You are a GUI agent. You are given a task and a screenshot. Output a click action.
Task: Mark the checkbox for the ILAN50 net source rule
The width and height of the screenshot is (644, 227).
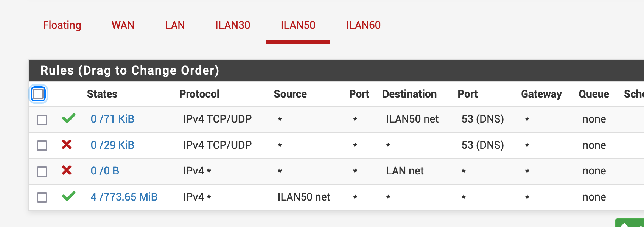[42, 197]
